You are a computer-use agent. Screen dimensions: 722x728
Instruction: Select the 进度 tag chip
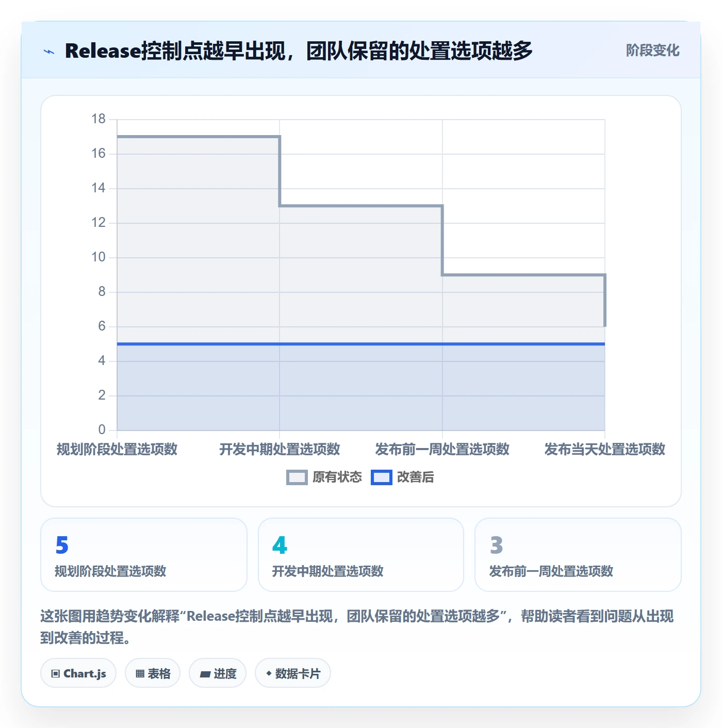coord(218,673)
